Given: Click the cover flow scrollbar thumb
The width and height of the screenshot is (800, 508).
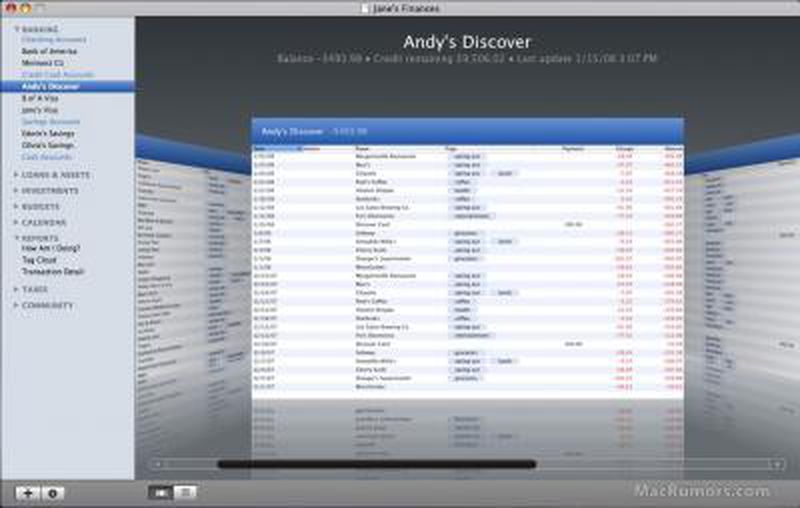Looking at the screenshot, I should (x=377, y=464).
